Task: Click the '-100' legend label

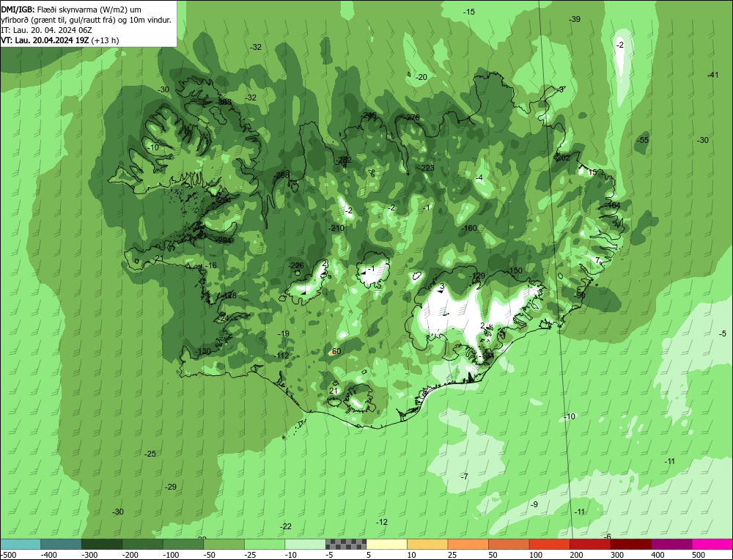Action: [171, 555]
